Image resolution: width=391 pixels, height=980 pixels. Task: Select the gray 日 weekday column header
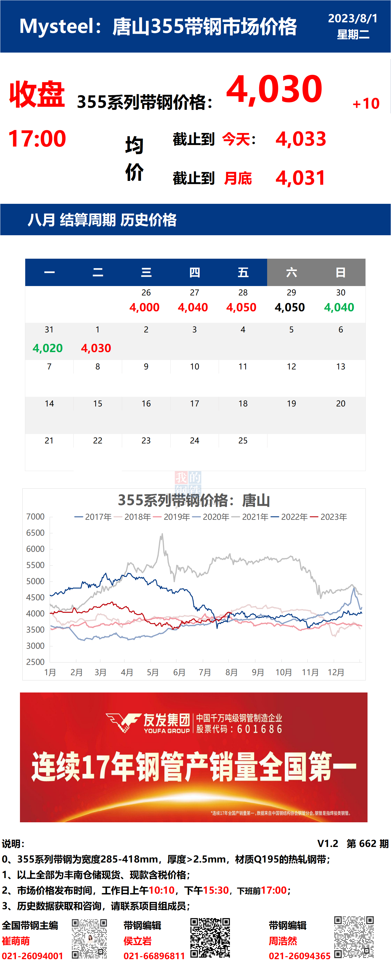point(341,273)
